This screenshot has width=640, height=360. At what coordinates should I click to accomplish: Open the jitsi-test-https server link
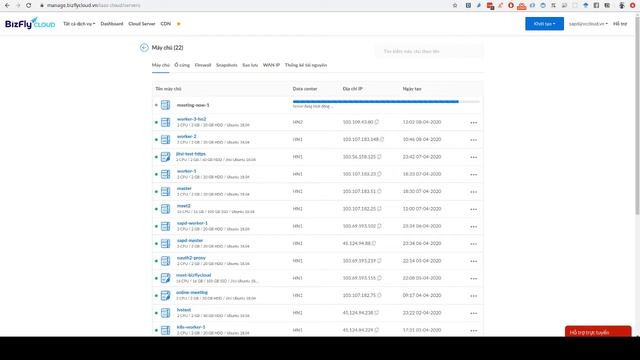click(191, 154)
